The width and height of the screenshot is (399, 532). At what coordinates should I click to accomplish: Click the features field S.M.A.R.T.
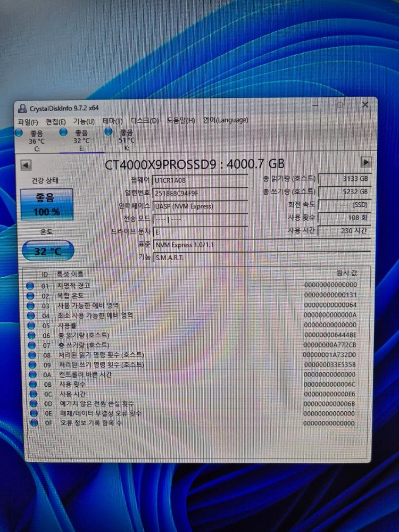pyautogui.click(x=262, y=257)
